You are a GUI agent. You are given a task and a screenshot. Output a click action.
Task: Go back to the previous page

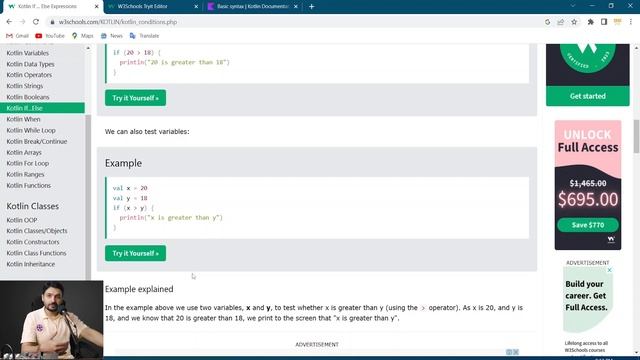click(9, 22)
